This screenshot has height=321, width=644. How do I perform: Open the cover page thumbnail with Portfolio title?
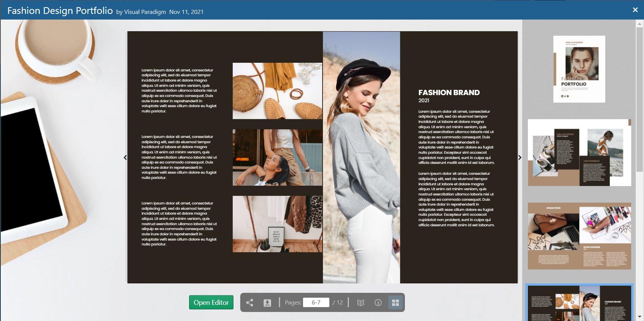(x=579, y=69)
